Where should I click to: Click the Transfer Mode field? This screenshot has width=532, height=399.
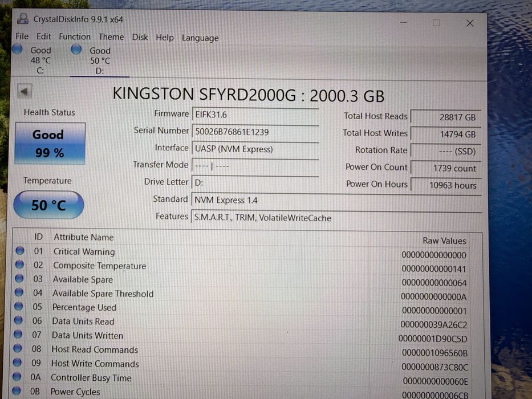tap(255, 166)
